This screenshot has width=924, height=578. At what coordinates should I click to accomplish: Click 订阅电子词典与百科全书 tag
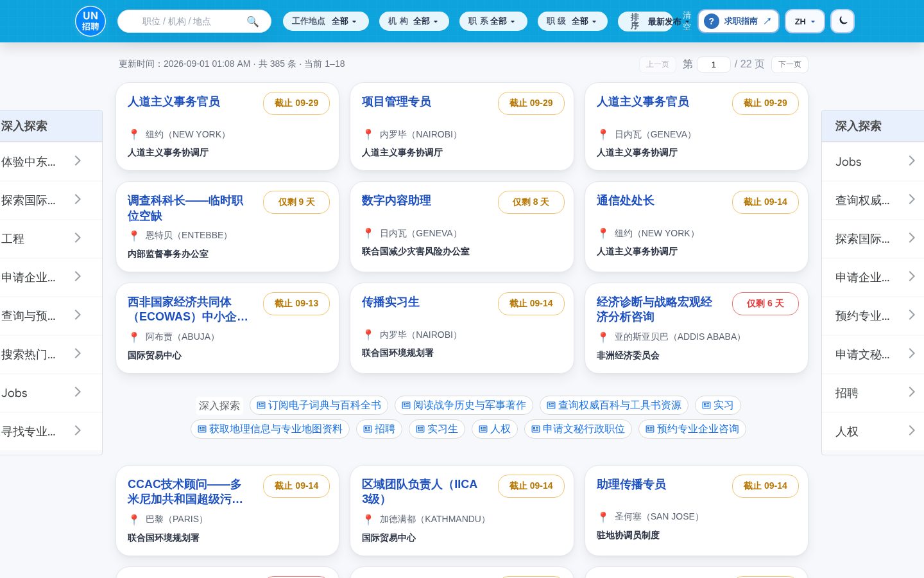[319, 405]
